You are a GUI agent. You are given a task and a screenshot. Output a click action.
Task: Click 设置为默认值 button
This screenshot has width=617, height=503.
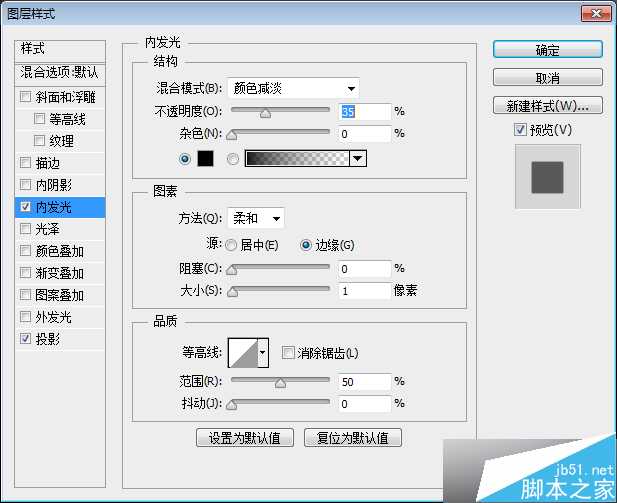(245, 438)
